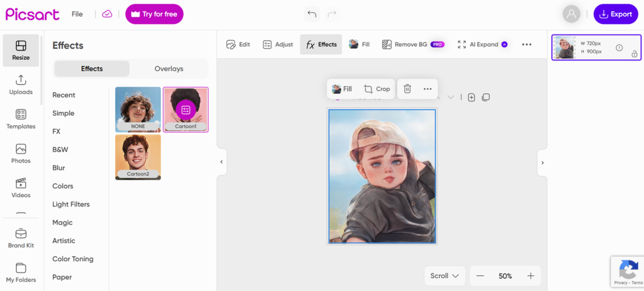644x291 pixels.
Task: Open the Scroll mode dropdown
Action: (445, 276)
